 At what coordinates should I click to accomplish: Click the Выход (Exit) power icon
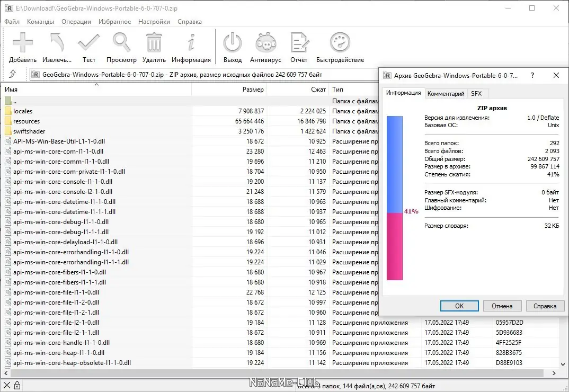pyautogui.click(x=233, y=42)
